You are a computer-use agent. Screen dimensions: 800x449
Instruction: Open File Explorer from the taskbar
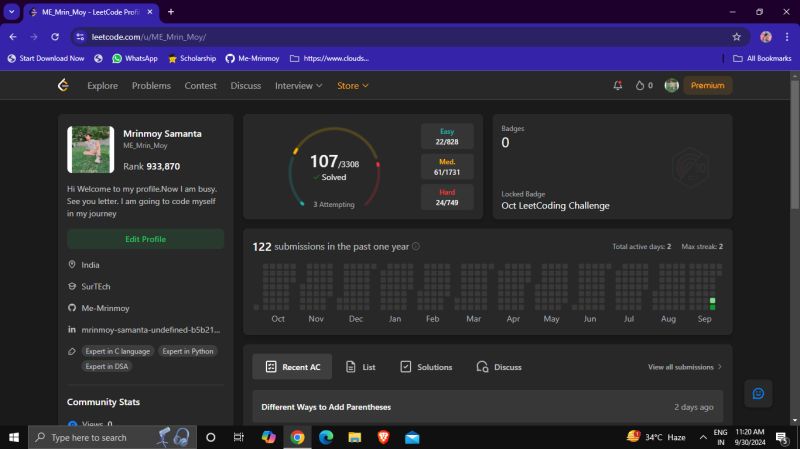[355, 437]
